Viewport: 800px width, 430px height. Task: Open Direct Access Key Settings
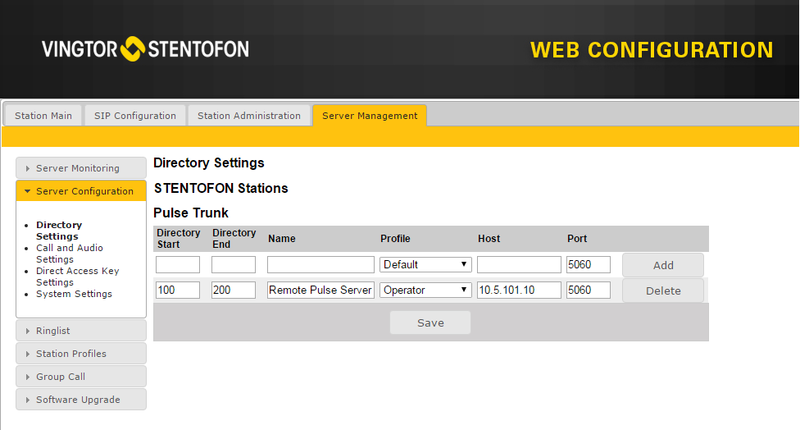coord(78,276)
